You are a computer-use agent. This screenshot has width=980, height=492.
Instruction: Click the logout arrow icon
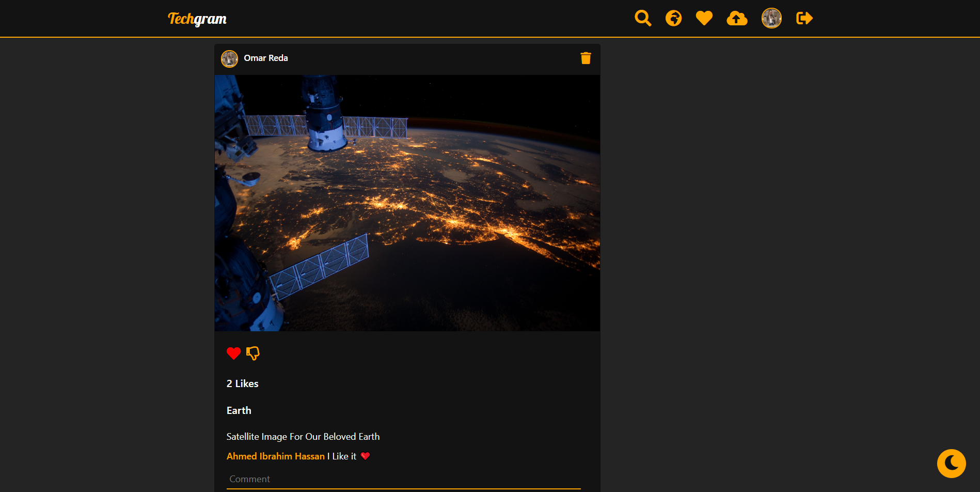(x=804, y=19)
